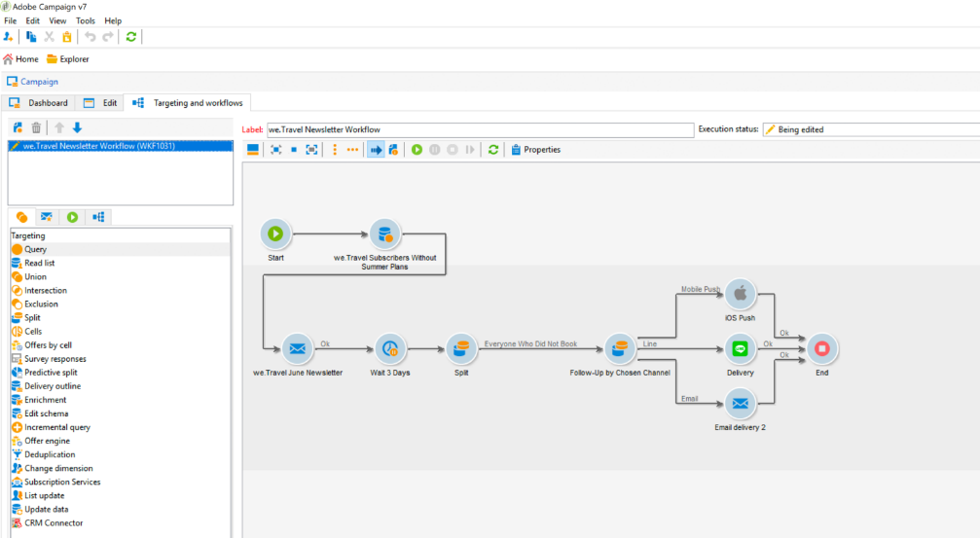This screenshot has width=980, height=538.
Task: Select the Query activity in palette
Action: pyautogui.click(x=120, y=249)
